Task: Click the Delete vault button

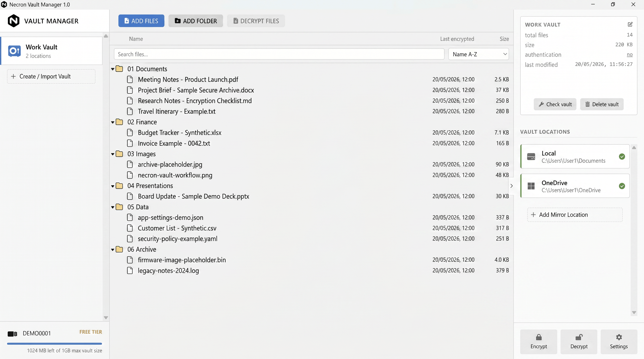Action: [602, 104]
